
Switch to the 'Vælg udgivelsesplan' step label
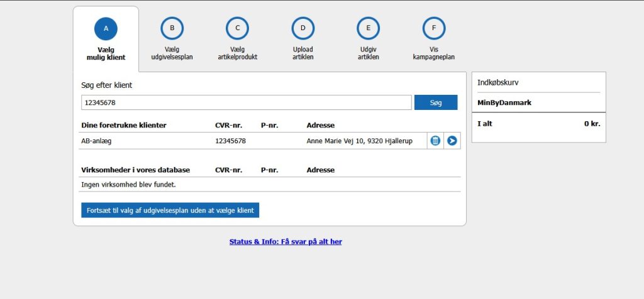(172, 53)
